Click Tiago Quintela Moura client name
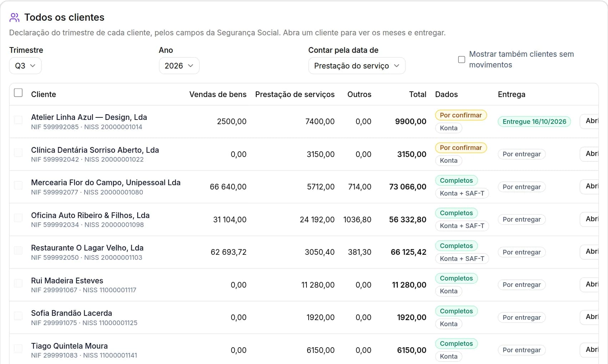The height and width of the screenshot is (364, 608). 69,346
